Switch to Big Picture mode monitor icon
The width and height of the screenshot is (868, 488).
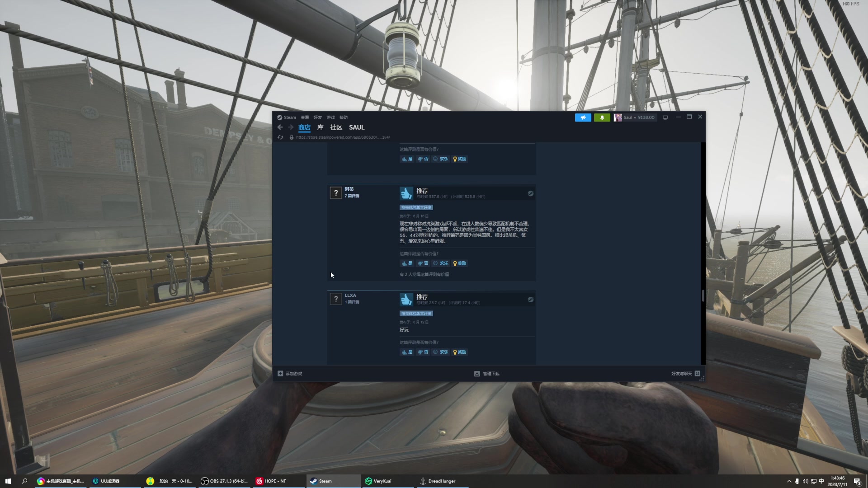tap(665, 117)
